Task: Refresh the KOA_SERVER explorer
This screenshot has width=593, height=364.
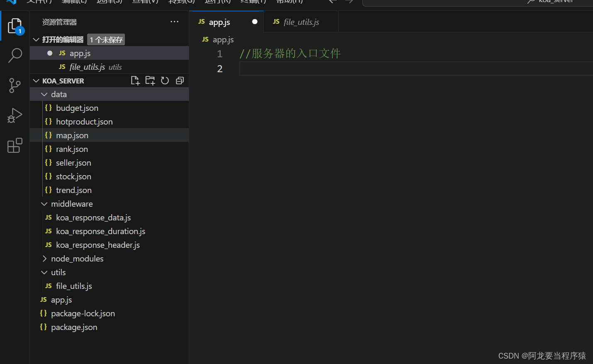Action: 165,81
